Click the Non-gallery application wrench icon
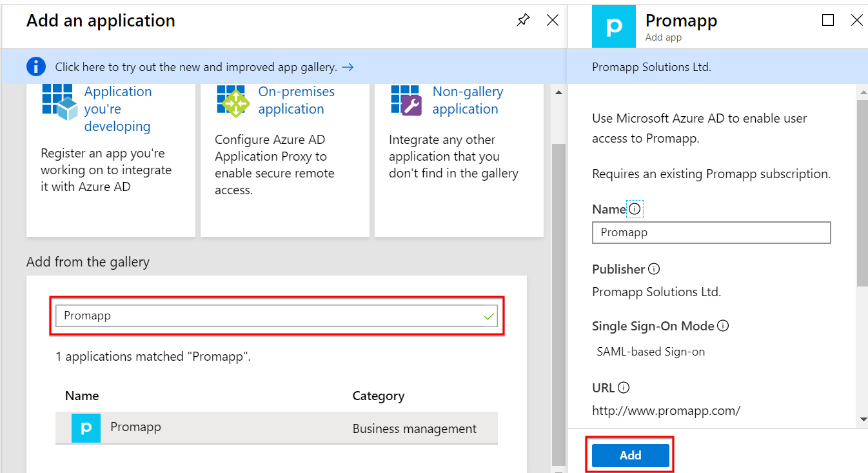Image resolution: width=868 pixels, height=473 pixels. point(407,101)
